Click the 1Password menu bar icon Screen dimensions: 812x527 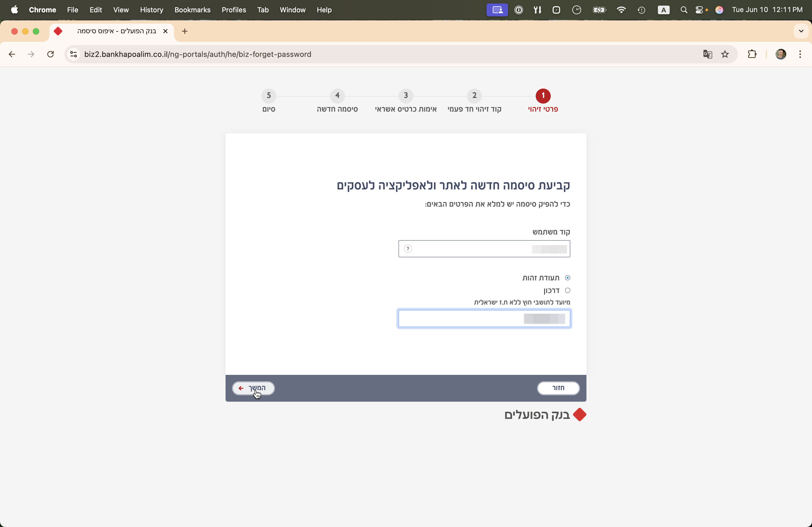coord(519,10)
